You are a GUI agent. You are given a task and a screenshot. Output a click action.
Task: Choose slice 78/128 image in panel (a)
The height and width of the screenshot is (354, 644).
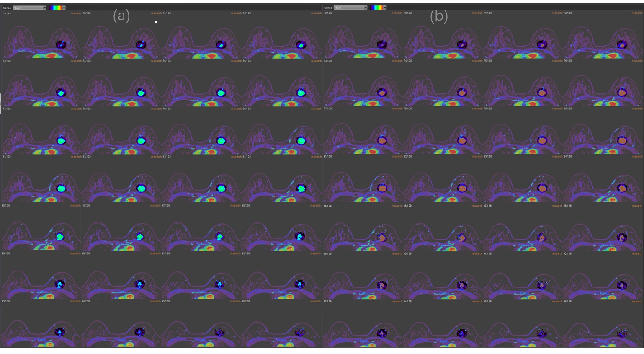click(121, 136)
